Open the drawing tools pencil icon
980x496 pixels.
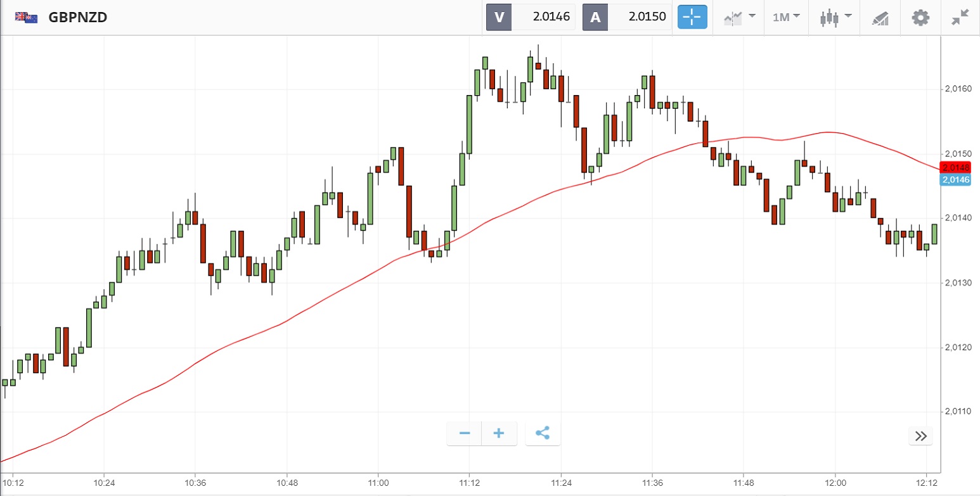click(x=880, y=17)
